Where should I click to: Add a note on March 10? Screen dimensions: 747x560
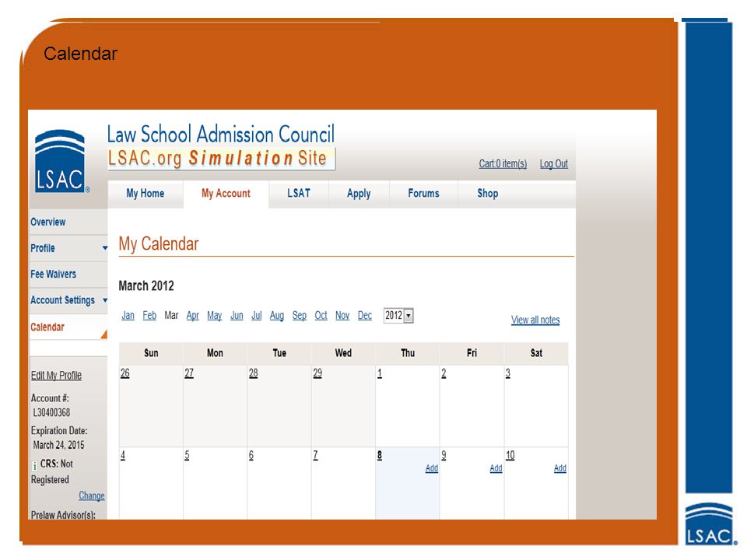[560, 468]
